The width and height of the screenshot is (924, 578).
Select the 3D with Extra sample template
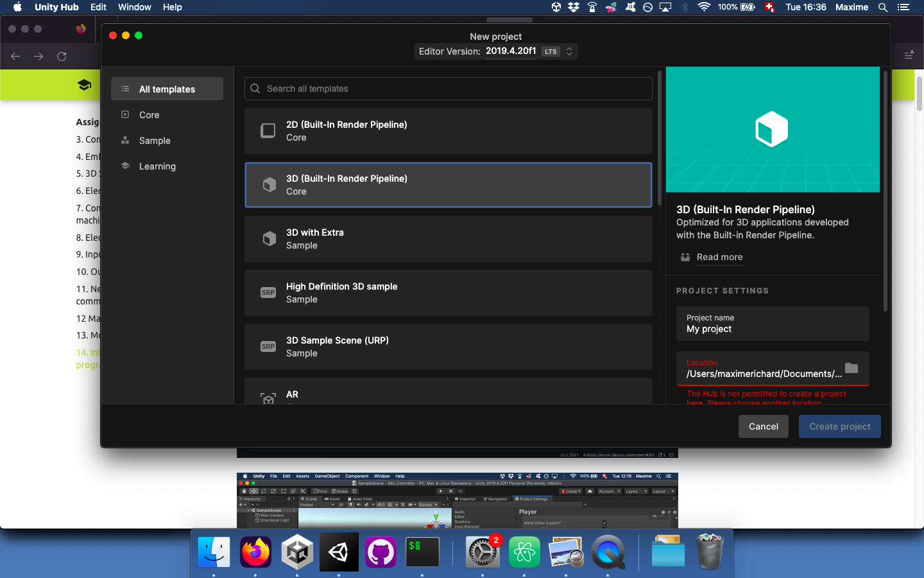448,239
